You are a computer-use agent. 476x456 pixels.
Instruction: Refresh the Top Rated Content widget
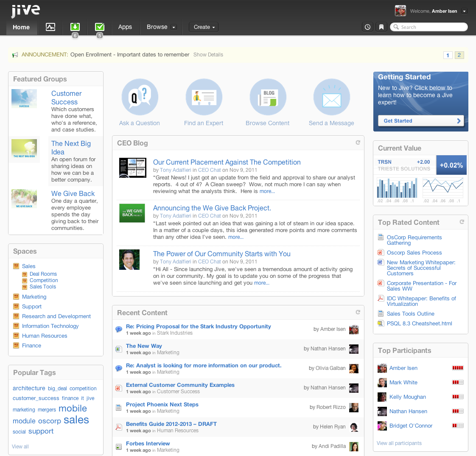pyautogui.click(x=462, y=222)
